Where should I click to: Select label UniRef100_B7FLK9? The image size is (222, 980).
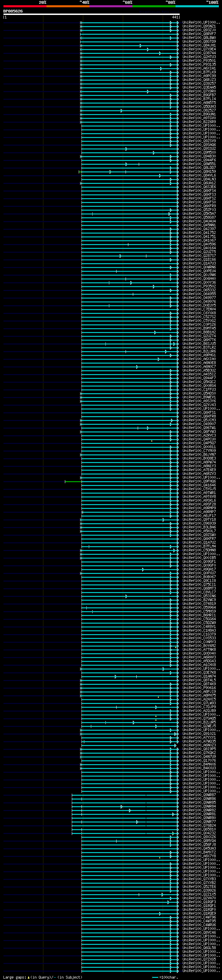point(199,72)
